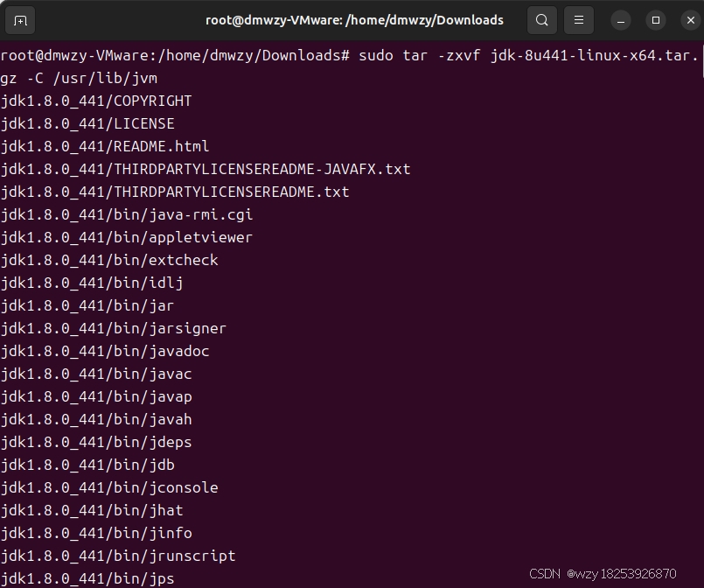Click the appletviewer entry in output
This screenshot has width=704, height=588.
[127, 237]
